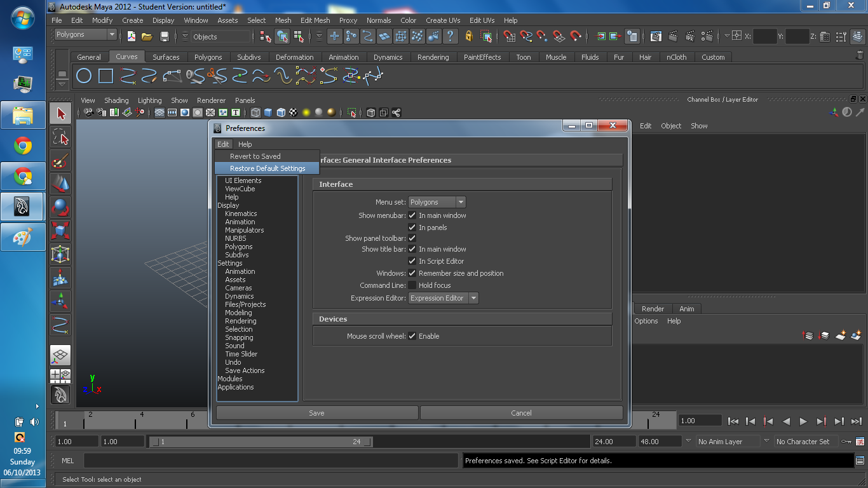The image size is (868, 488).
Task: Toggle In Script Editor checkbox
Action: pos(412,261)
